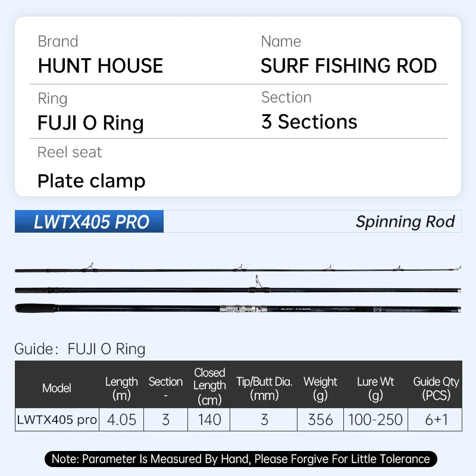This screenshot has height=476, width=476.
Task: Click the SURF FISHING ROD name text
Action: (349, 65)
